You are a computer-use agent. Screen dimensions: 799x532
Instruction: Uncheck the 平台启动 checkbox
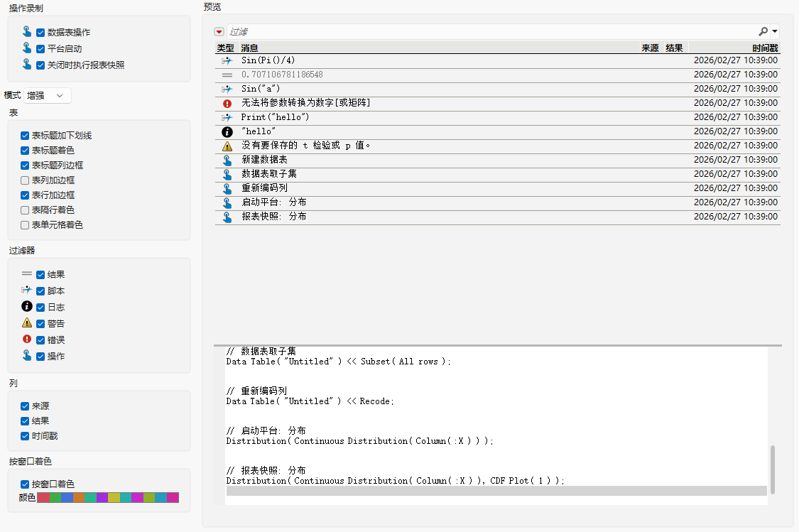point(40,49)
